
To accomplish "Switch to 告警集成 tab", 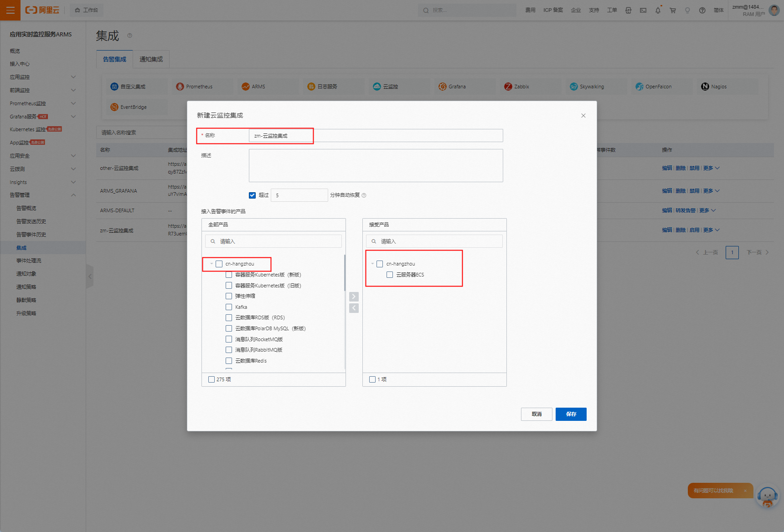I will (114, 59).
